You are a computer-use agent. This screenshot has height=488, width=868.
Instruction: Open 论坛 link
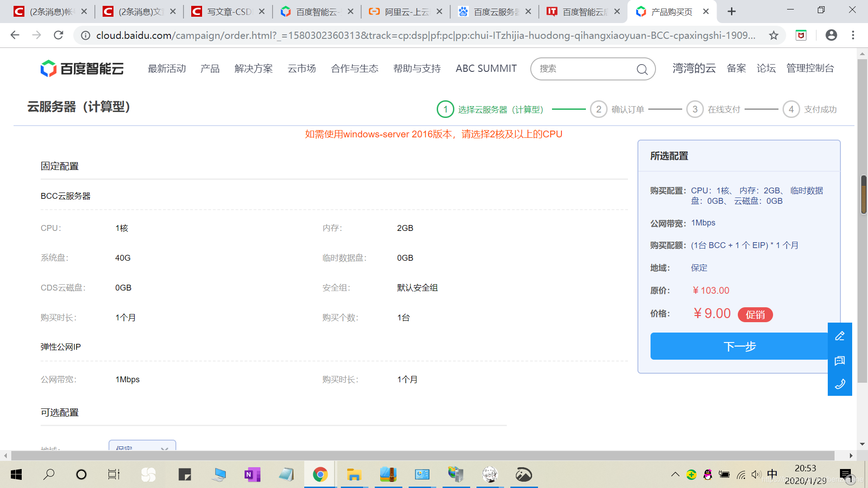[x=766, y=68]
